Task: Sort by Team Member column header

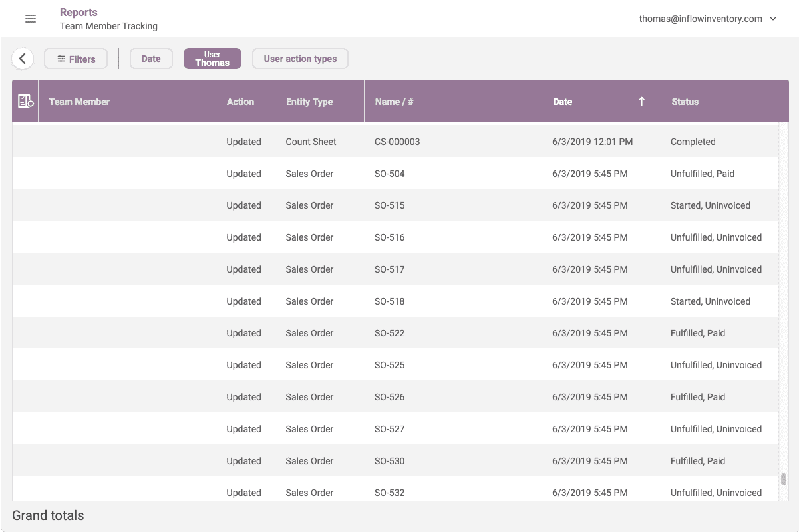Action: (x=80, y=102)
